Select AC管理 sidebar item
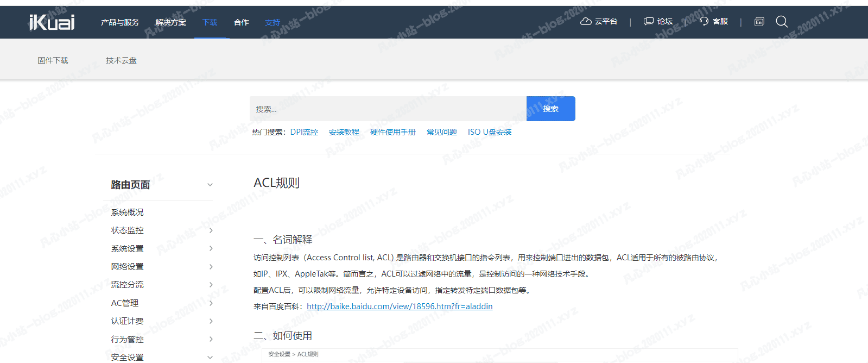 (x=124, y=303)
